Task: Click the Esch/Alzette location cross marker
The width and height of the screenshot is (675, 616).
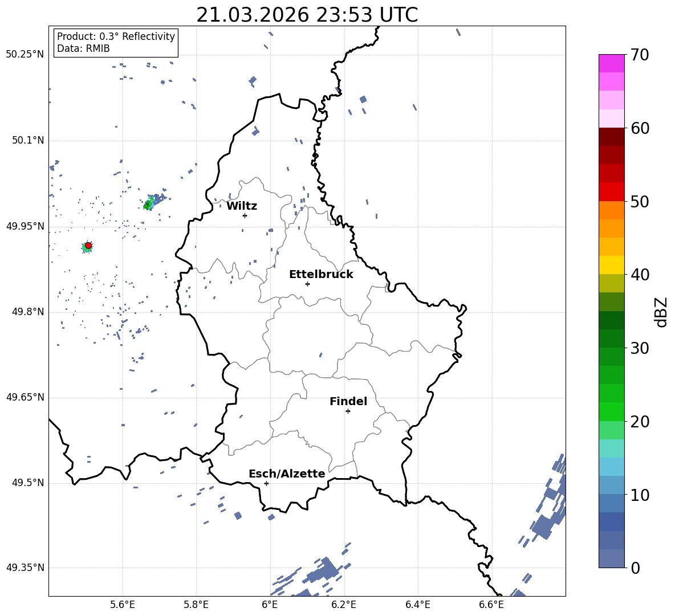Action: coord(266,483)
